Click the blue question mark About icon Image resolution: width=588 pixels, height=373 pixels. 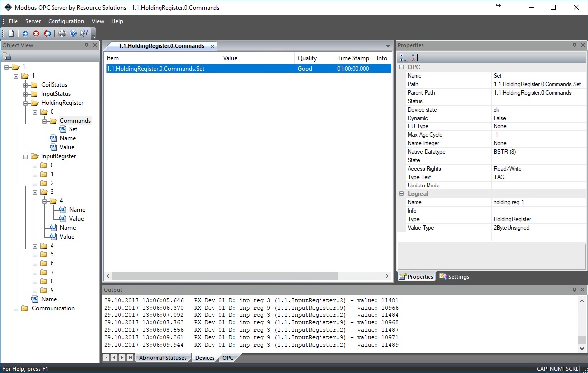click(x=73, y=33)
